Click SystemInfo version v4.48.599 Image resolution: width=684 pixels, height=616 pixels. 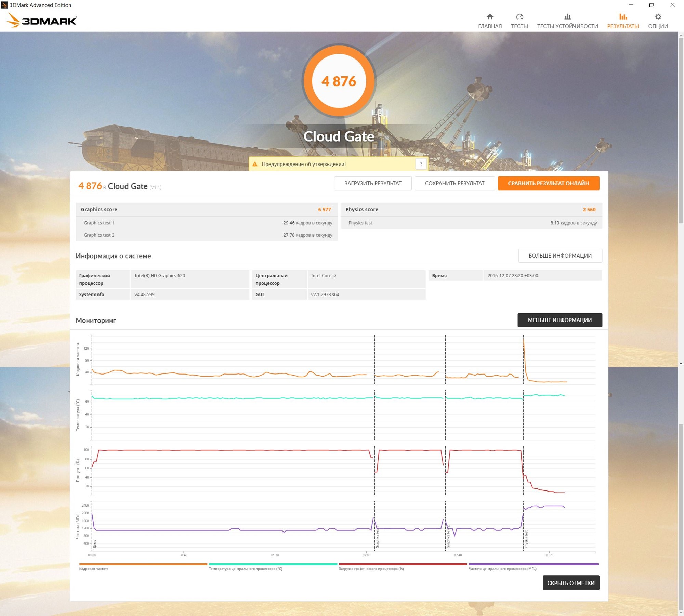(144, 294)
